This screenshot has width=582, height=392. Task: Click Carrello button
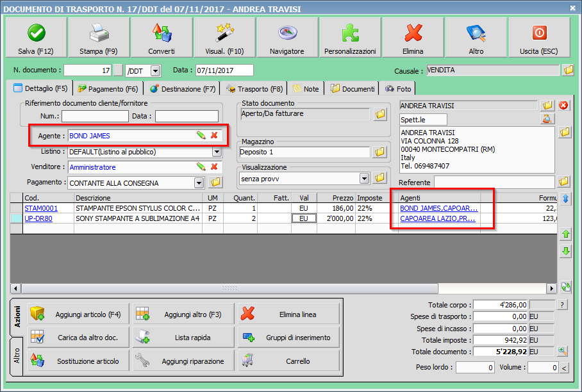tap(288, 361)
